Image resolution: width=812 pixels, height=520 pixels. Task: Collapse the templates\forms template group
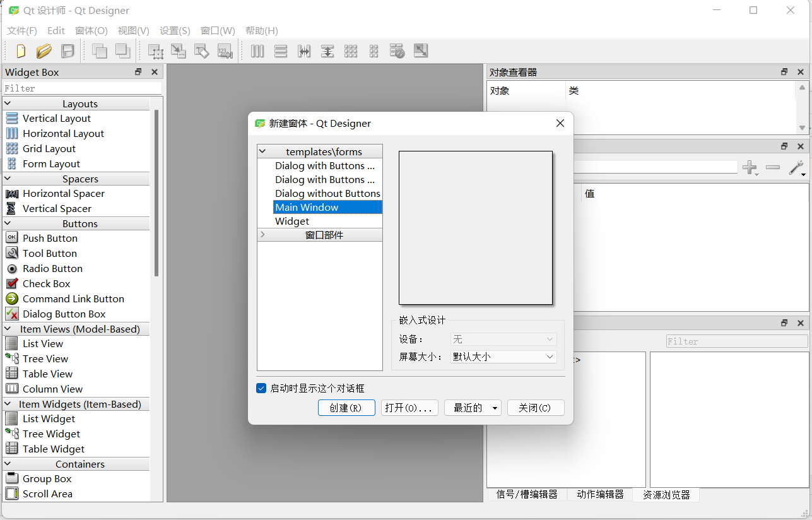[x=262, y=151]
